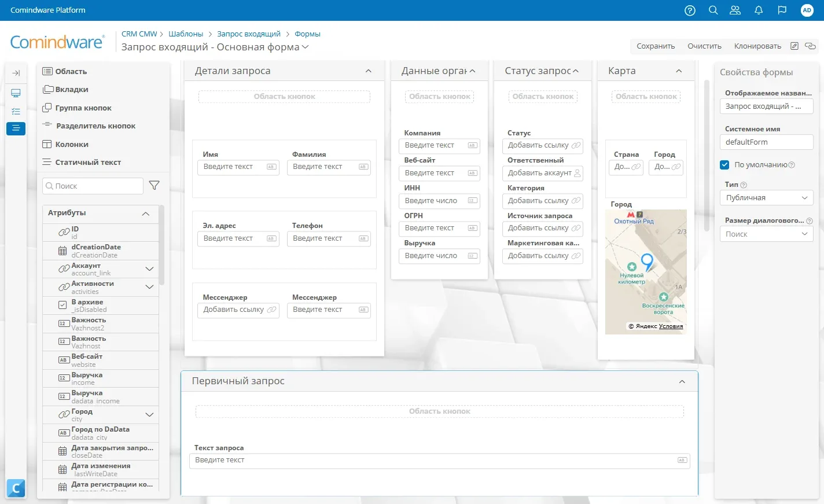Expand the Аккаунт attribute chevron

pyautogui.click(x=149, y=269)
